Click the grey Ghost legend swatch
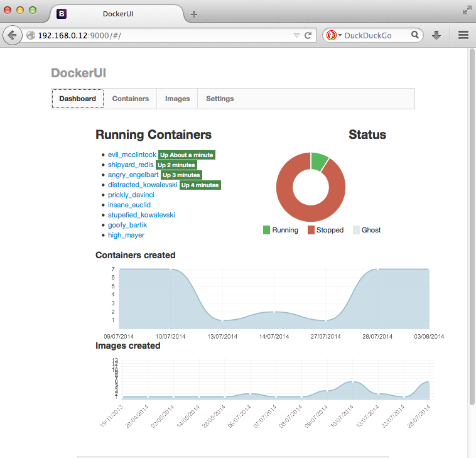Viewport: 476px width, 458px height. click(356, 230)
